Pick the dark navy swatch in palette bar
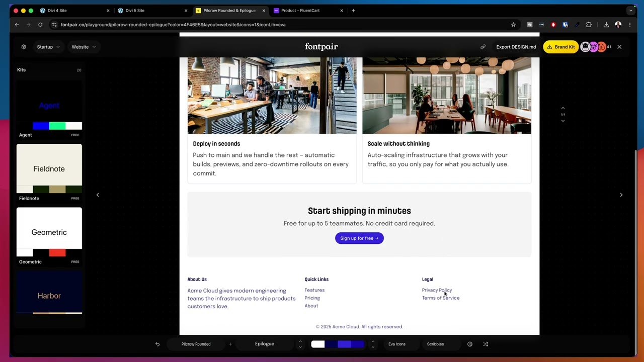Screen dimensions: 644x362 coord(332,344)
